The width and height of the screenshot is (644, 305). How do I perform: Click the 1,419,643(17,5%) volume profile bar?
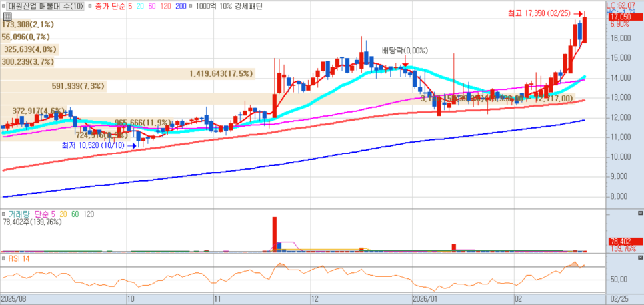pyautogui.click(x=127, y=74)
